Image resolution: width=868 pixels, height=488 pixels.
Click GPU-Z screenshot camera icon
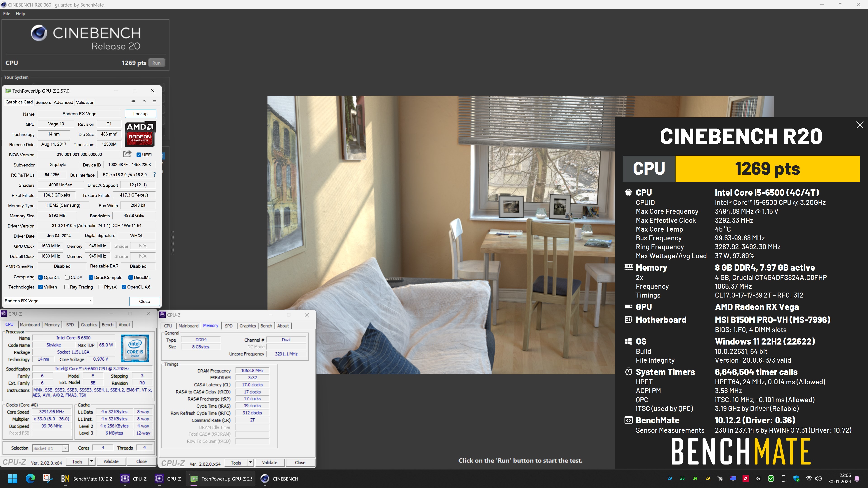[133, 101]
